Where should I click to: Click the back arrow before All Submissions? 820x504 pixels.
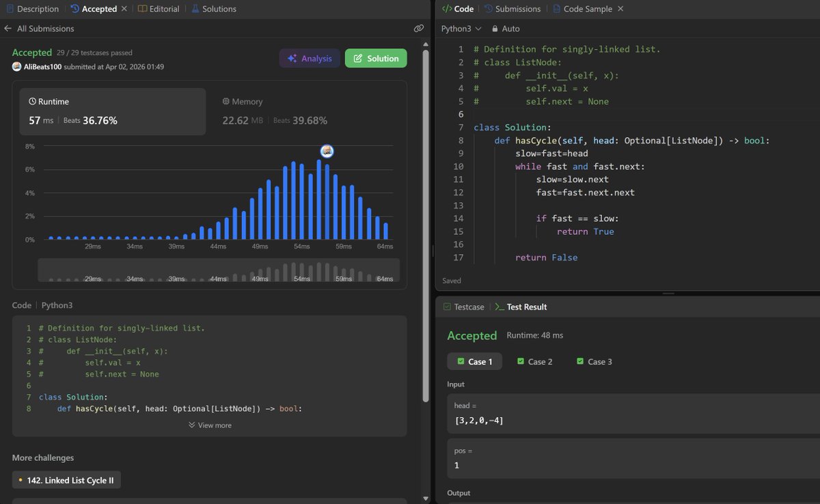[8, 29]
